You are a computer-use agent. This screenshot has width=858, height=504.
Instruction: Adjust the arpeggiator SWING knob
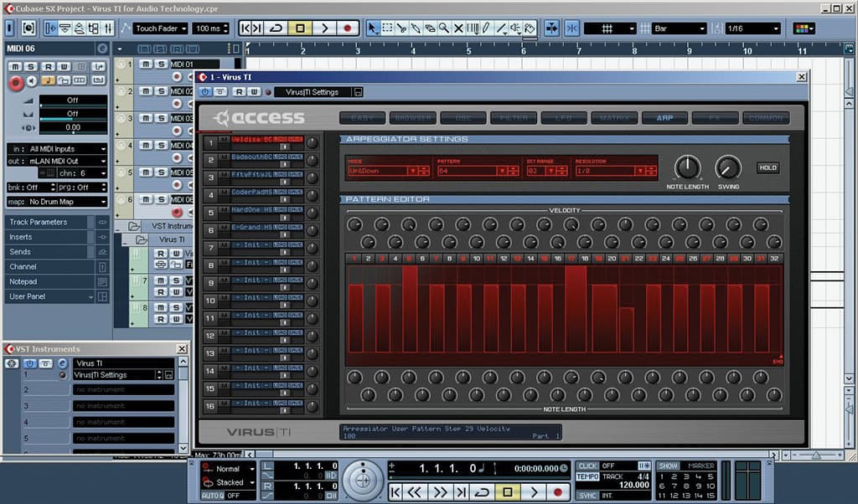728,167
